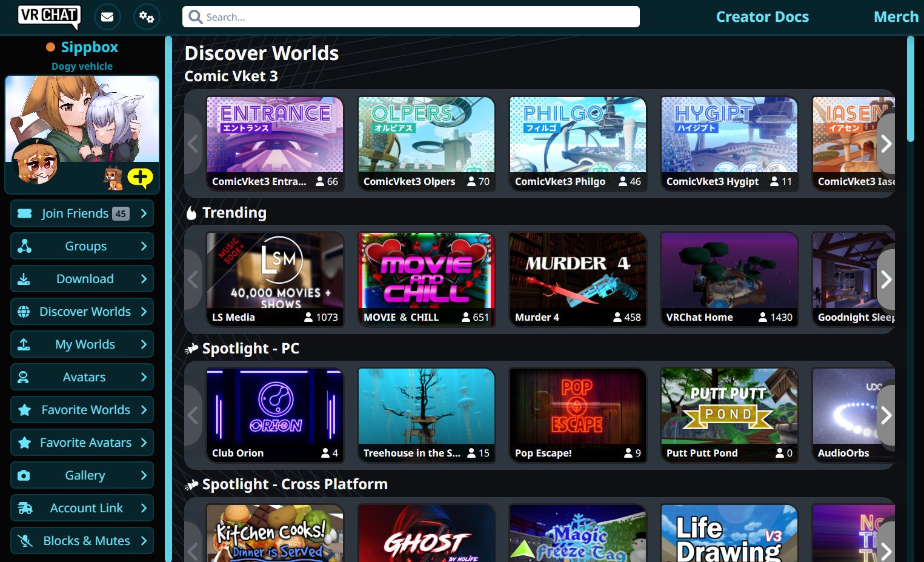Click the Join Friends ticket icon
Screen dimensions: 924x562
pyautogui.click(x=24, y=213)
